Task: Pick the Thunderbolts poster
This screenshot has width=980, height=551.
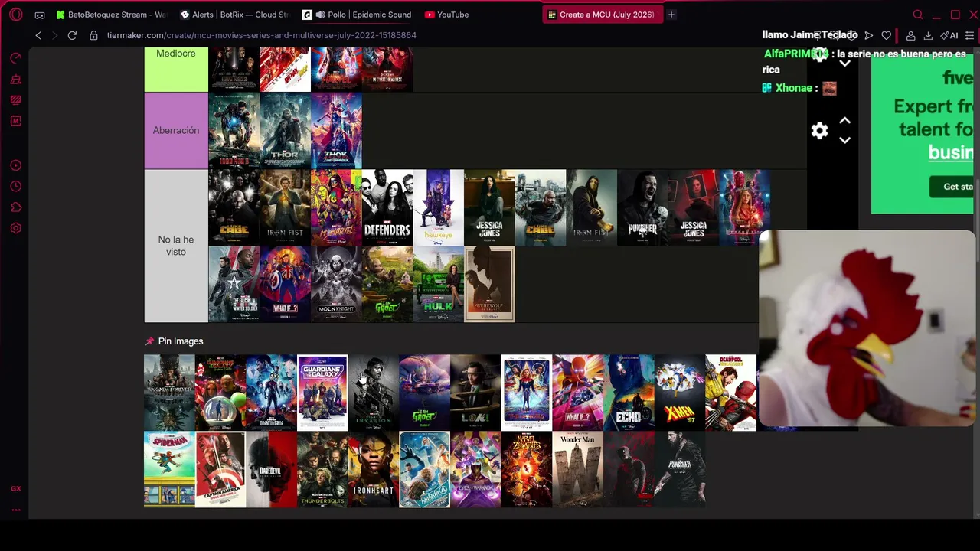Action: 322,469
